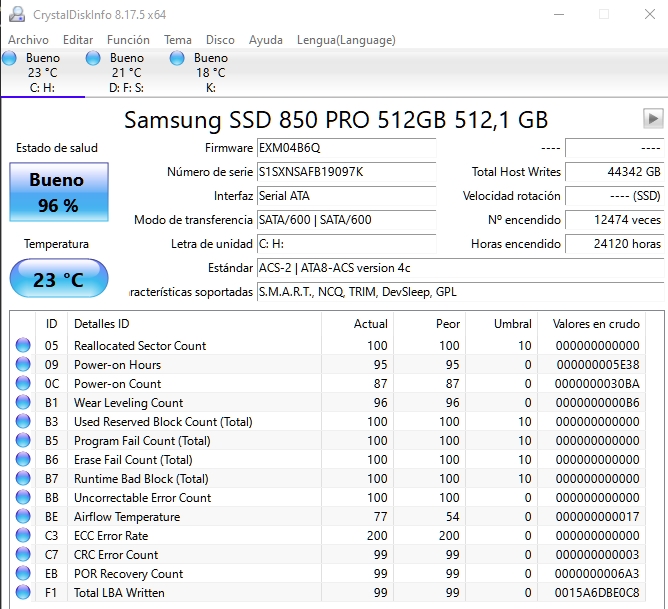
Task: Click the ID column header
Action: 52,324
